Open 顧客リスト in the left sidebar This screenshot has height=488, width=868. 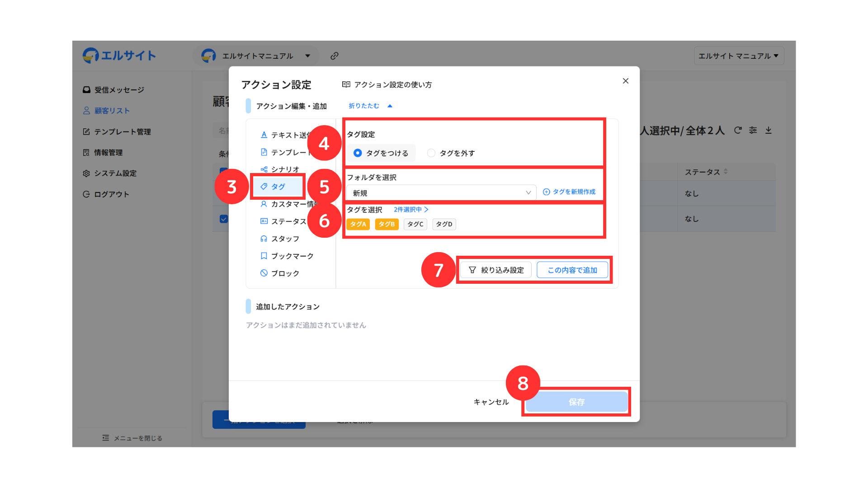112,111
